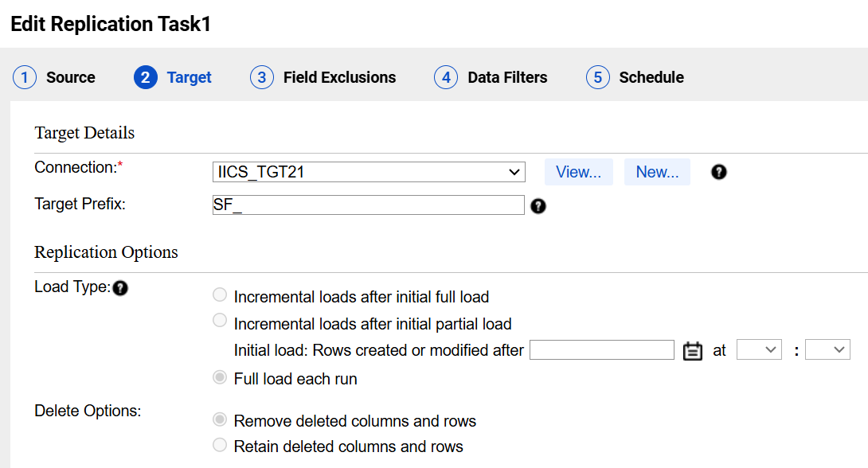
Task: Select Incremental loads after initial partial load
Action: (220, 320)
